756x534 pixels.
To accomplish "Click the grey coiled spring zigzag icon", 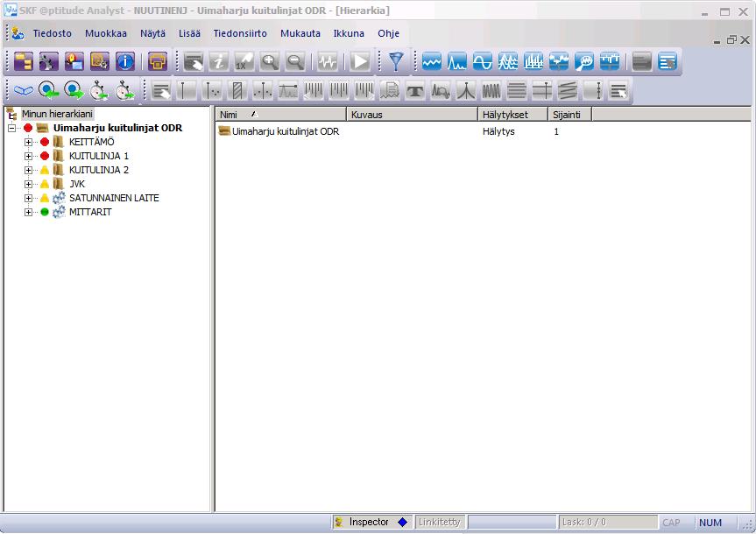I will (x=491, y=90).
